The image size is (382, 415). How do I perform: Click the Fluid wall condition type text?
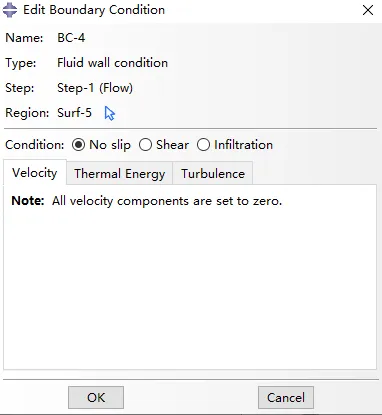tap(112, 63)
